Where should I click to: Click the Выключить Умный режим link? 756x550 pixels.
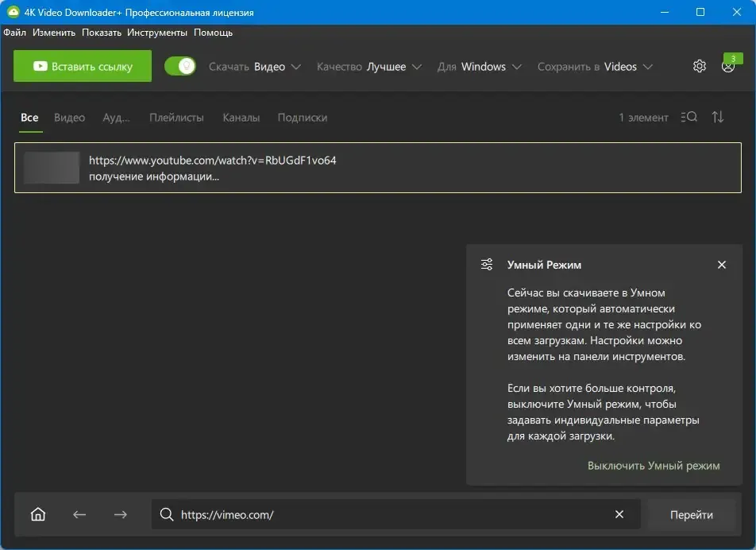(x=654, y=466)
